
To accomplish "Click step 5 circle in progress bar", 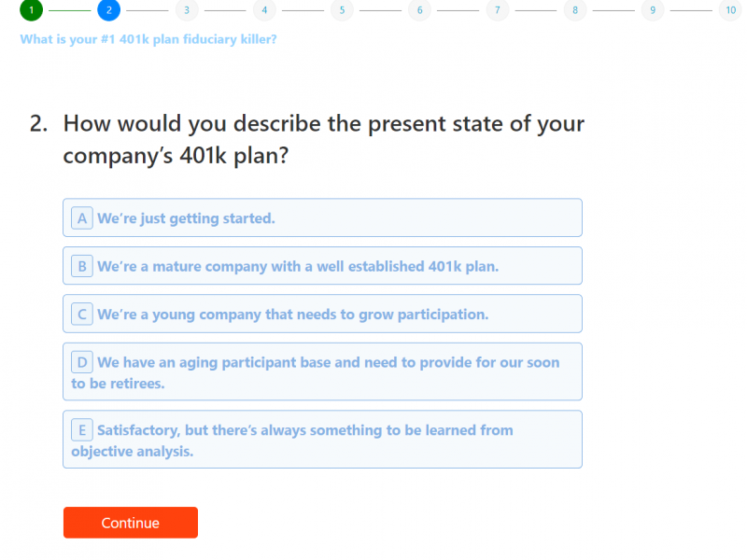I will click(x=342, y=10).
